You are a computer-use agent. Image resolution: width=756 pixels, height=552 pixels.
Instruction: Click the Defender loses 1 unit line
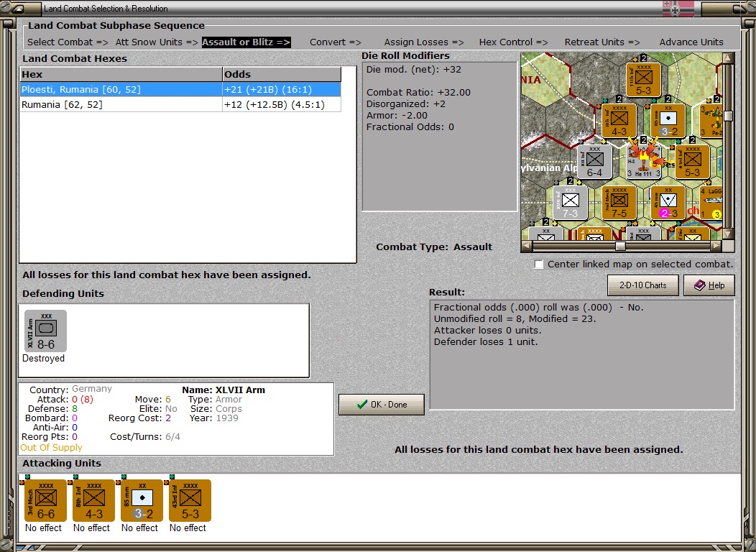tap(486, 342)
